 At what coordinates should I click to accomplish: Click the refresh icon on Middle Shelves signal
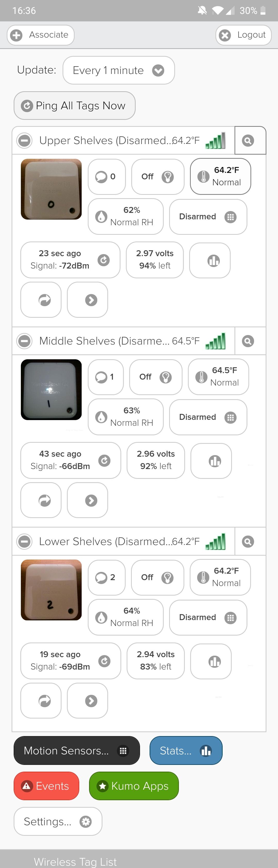point(104,460)
